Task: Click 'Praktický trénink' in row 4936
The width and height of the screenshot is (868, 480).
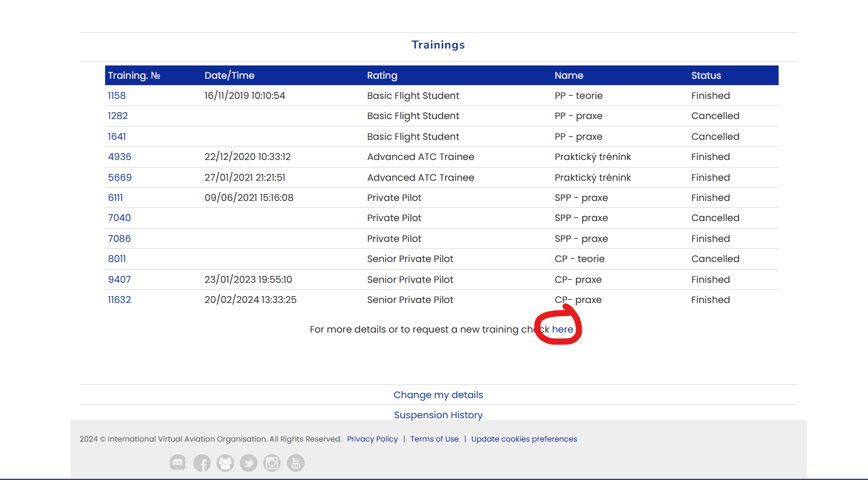Action: [x=592, y=157]
